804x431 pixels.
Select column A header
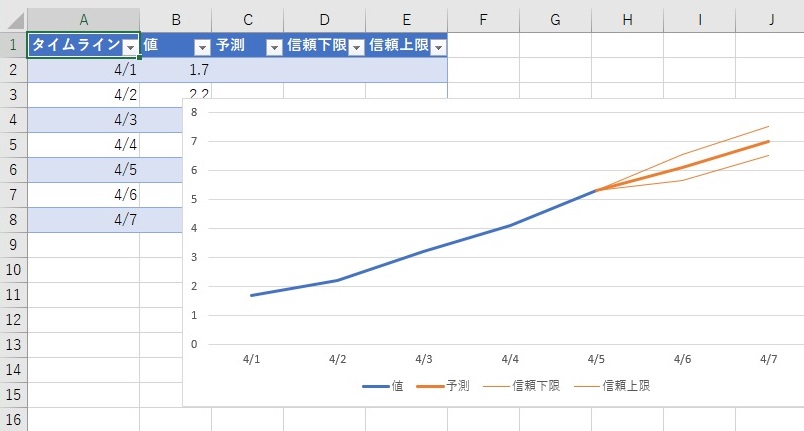click(x=83, y=19)
